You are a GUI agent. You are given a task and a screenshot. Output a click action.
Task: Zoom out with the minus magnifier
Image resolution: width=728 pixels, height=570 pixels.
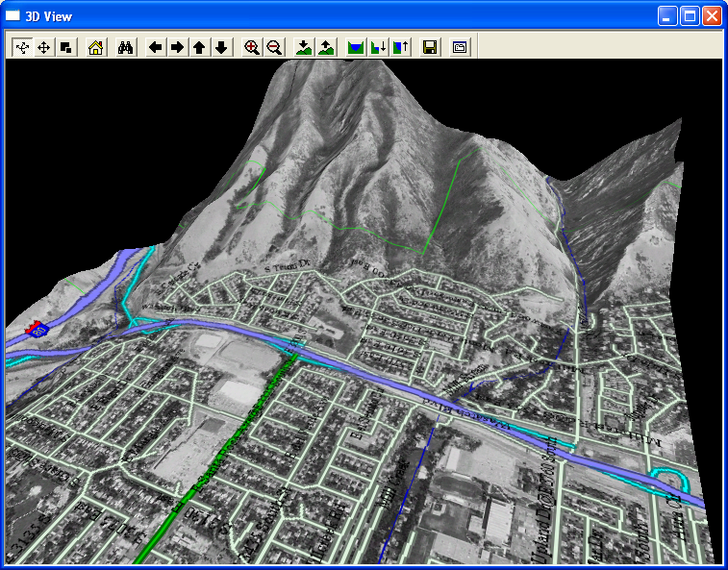(274, 47)
